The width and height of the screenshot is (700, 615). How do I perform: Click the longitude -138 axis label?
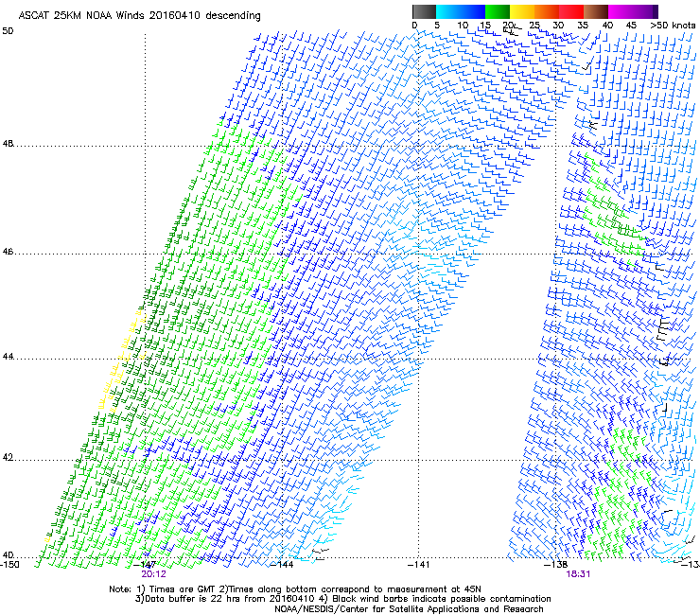(x=555, y=564)
